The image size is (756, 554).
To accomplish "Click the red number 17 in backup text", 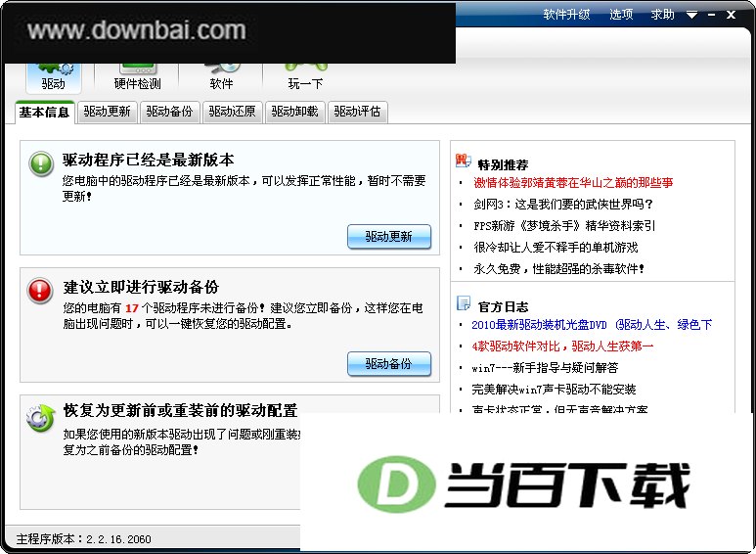I will [132, 308].
